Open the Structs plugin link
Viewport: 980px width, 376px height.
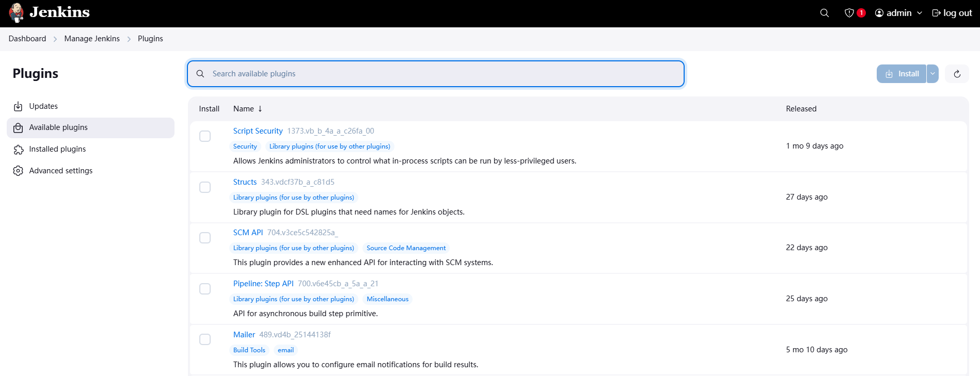coord(245,182)
